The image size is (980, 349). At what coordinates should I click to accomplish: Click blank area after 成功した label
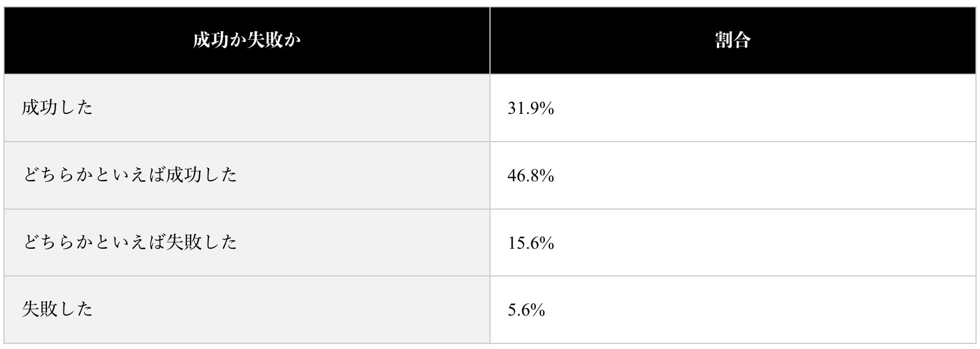[x=291, y=108]
